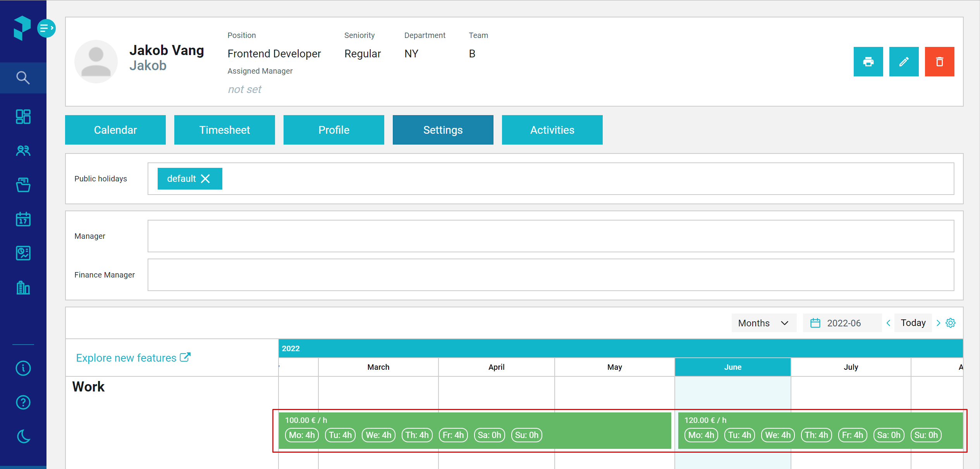Expand the sidebar menu toggle
Image resolution: width=980 pixels, height=469 pixels.
click(x=46, y=28)
